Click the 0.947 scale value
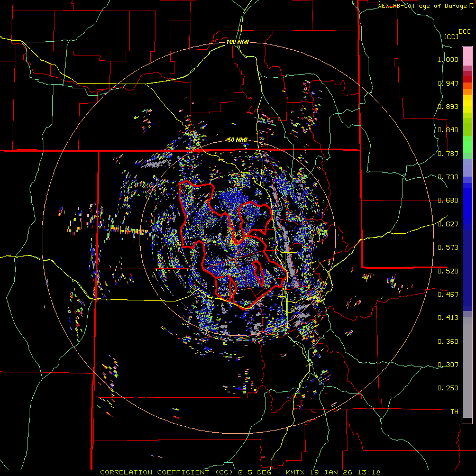Image resolution: width=476 pixels, height=476 pixels. tap(448, 83)
